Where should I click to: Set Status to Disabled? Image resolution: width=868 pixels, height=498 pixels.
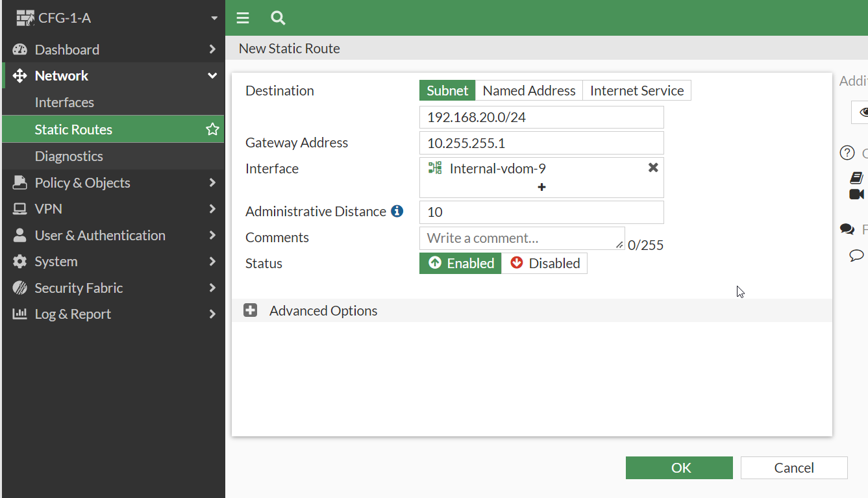pos(544,263)
